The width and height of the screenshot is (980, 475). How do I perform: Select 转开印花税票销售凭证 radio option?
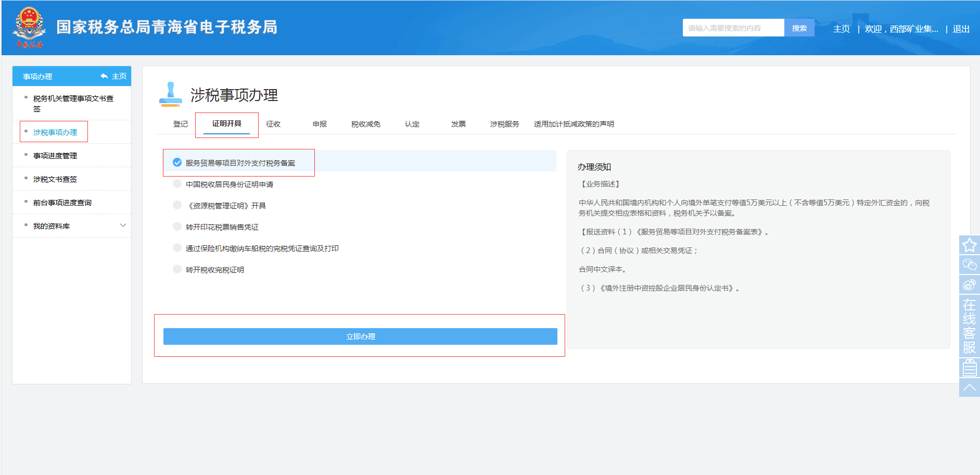tap(177, 227)
